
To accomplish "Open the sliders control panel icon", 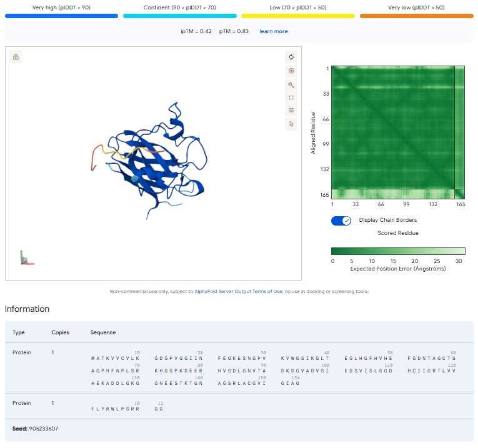I will click(x=291, y=110).
